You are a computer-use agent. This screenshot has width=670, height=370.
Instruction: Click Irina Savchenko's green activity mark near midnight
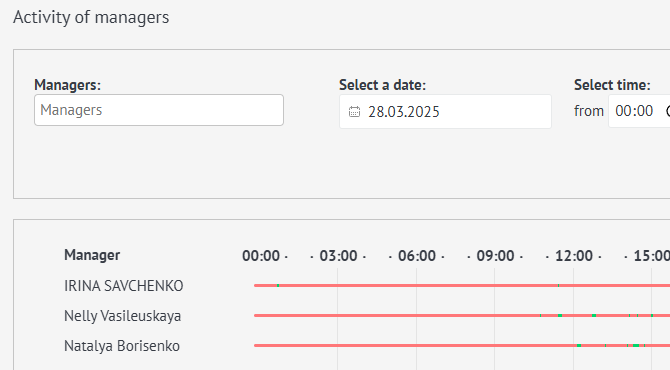pos(278,285)
